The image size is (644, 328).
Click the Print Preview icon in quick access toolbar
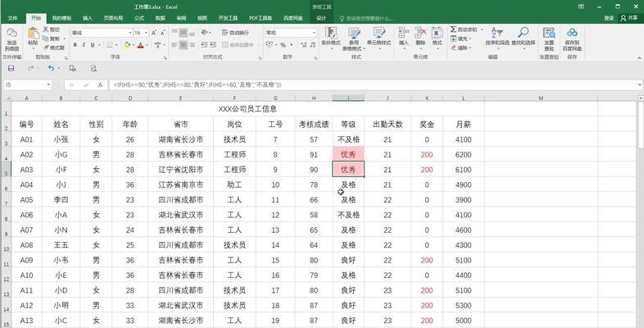pos(93,68)
